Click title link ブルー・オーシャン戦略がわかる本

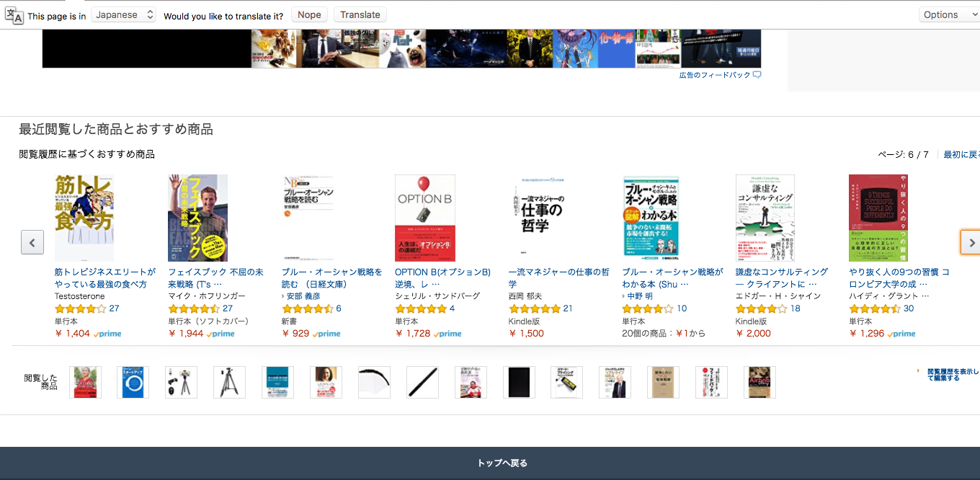click(x=672, y=278)
